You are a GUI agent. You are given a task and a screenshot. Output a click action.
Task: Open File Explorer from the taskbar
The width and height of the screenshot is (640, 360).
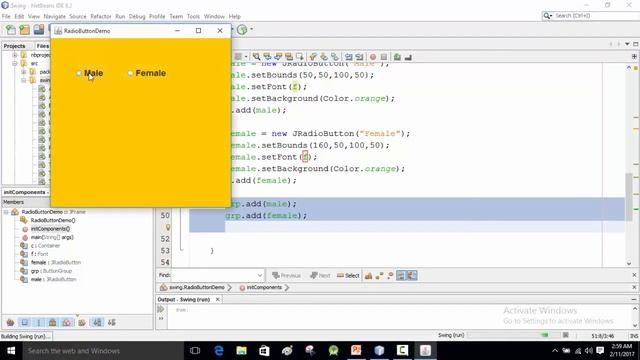coord(242,351)
